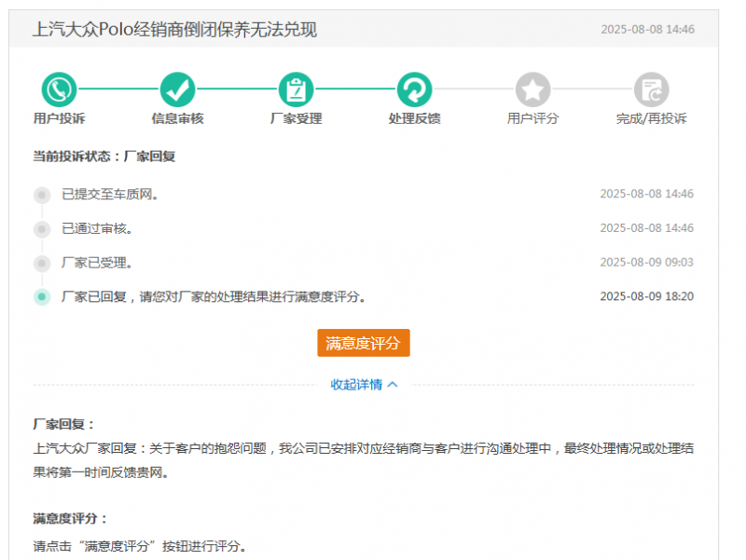Image resolution: width=746 pixels, height=560 pixels.
Task: Open the 满意度评分 rating button
Action: [364, 343]
